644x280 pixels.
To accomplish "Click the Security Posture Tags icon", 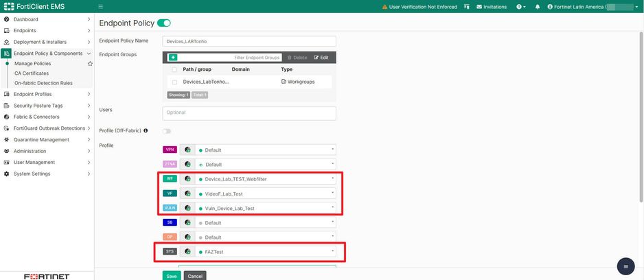I will pos(6,106).
